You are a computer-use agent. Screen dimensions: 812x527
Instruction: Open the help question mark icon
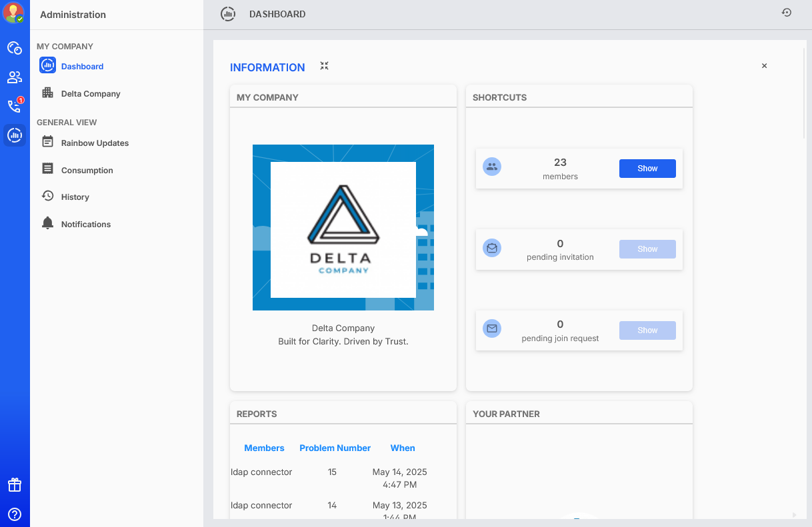14,514
